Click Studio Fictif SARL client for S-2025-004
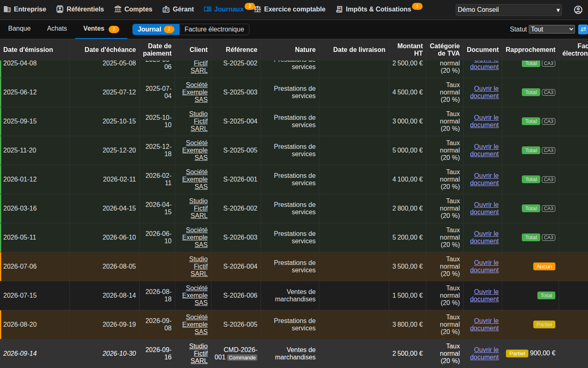This screenshot has height=368, width=588. click(199, 121)
